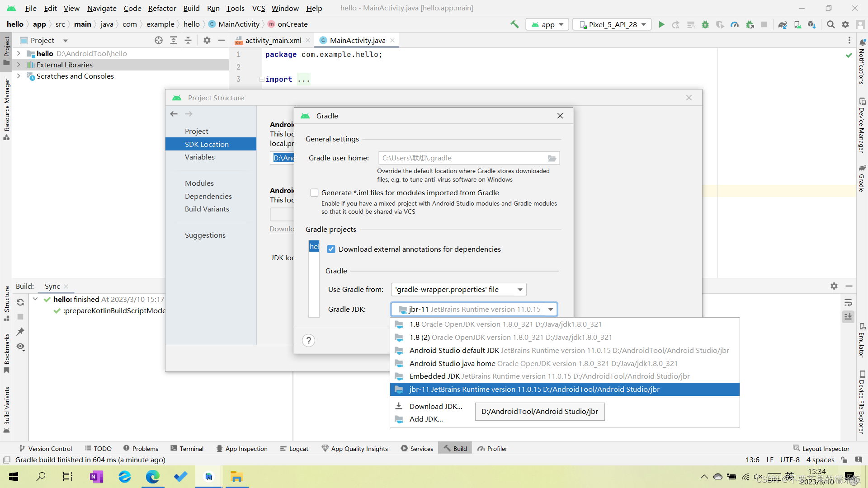Select the first 1.8 Oracle OpenJDK entry
Viewport: 868px width, 488px height.
pyautogui.click(x=565, y=324)
